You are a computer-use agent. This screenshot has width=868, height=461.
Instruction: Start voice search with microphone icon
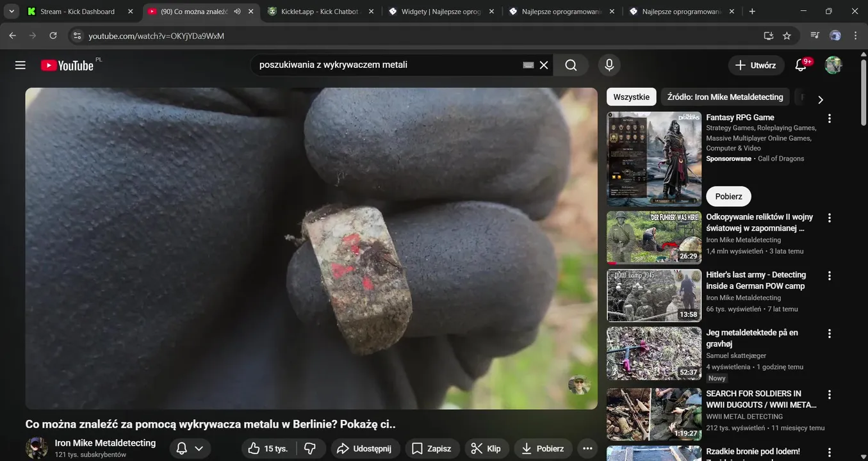coord(609,65)
